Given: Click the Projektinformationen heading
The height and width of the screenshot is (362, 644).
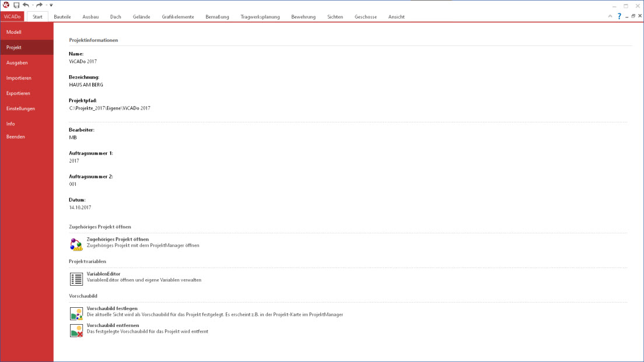Looking at the screenshot, I should tap(94, 40).
